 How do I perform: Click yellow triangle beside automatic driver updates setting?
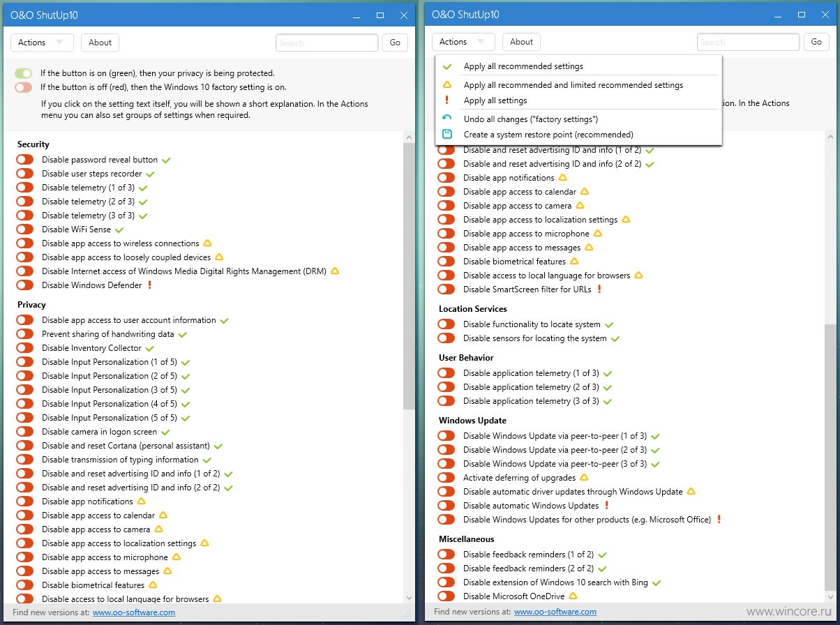pos(691,492)
